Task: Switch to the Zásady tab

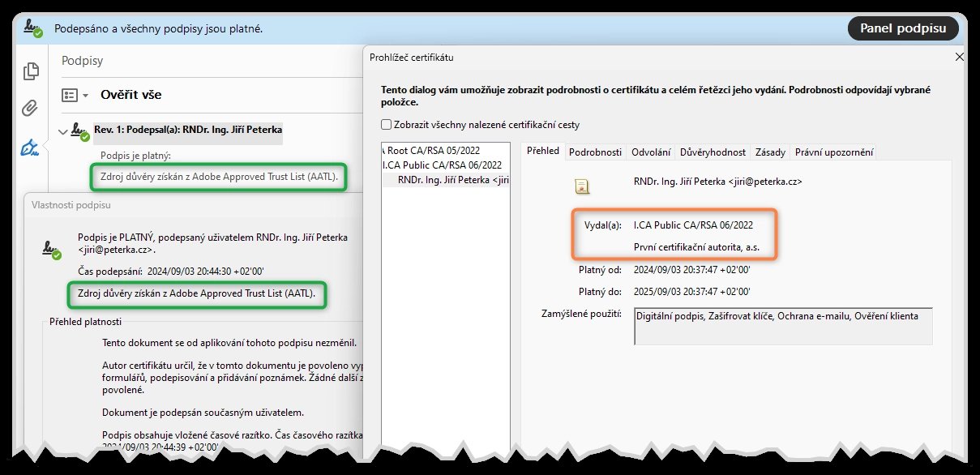Action: click(770, 152)
